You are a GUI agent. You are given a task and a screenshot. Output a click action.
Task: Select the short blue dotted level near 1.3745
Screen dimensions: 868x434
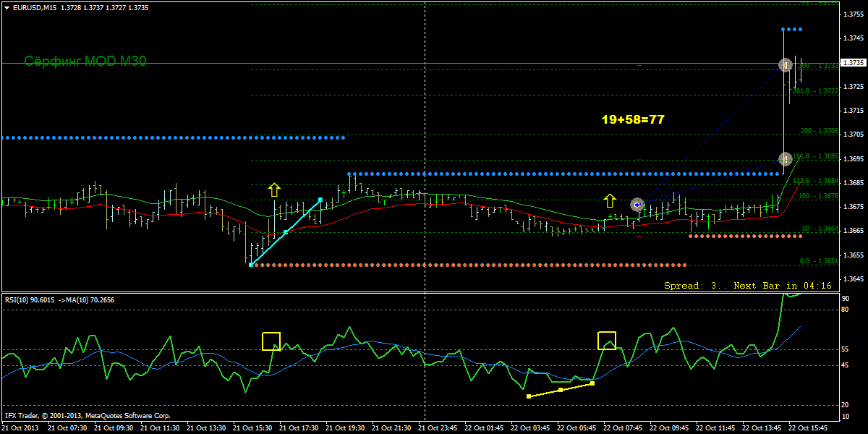click(792, 30)
